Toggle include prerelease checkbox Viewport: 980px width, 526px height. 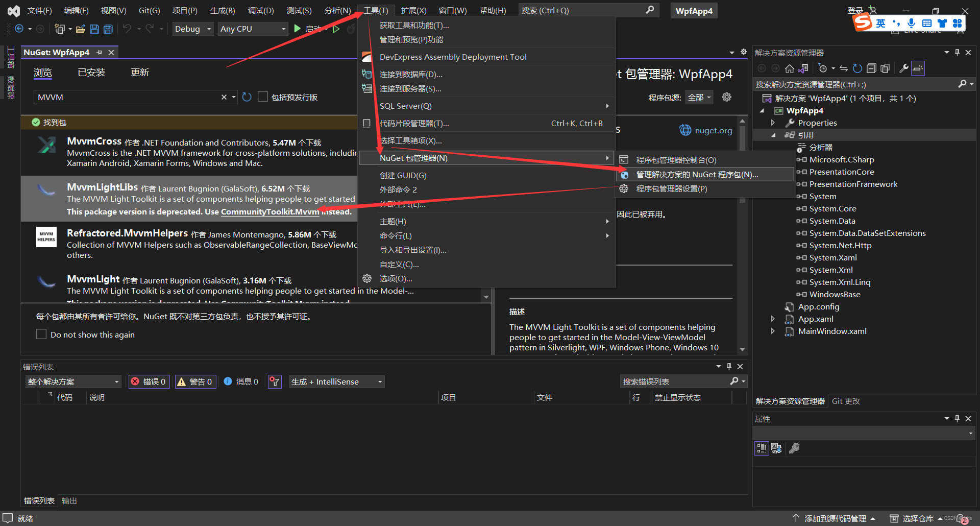263,97
